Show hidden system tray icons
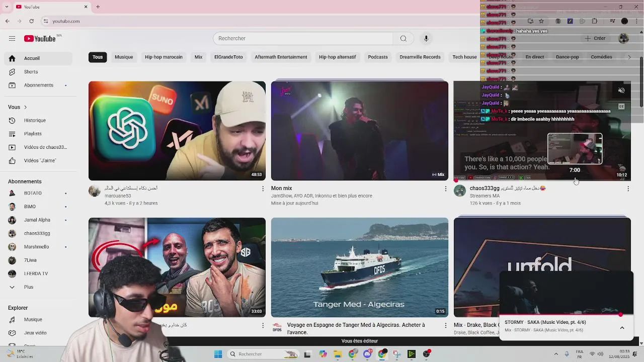Image resolution: width=644 pixels, height=362 pixels. [556, 354]
